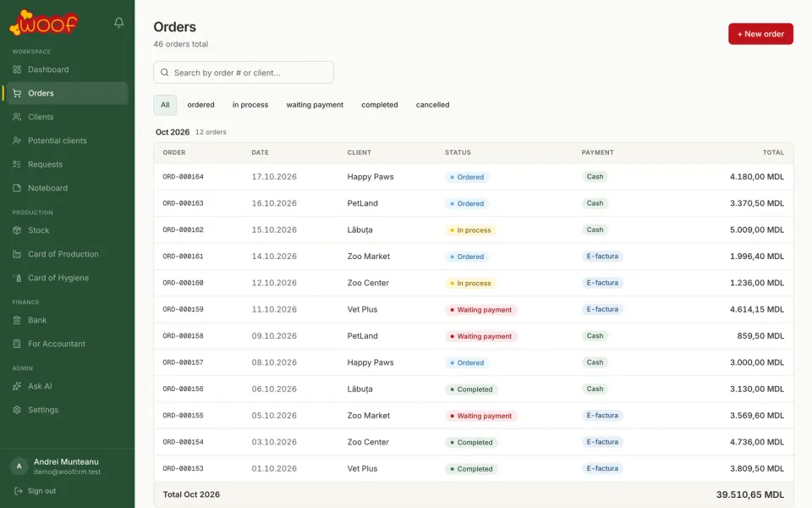Click the date 16.10.2026
812x508 pixels.
point(274,203)
